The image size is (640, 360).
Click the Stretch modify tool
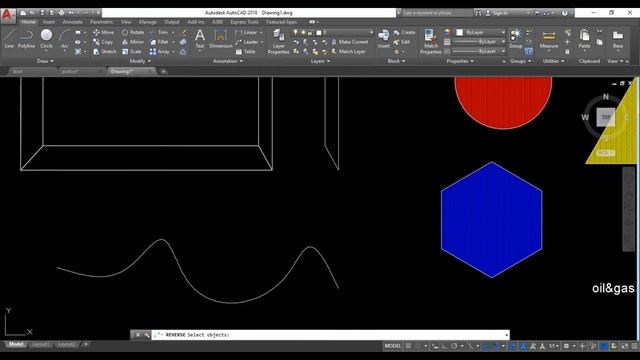104,51
